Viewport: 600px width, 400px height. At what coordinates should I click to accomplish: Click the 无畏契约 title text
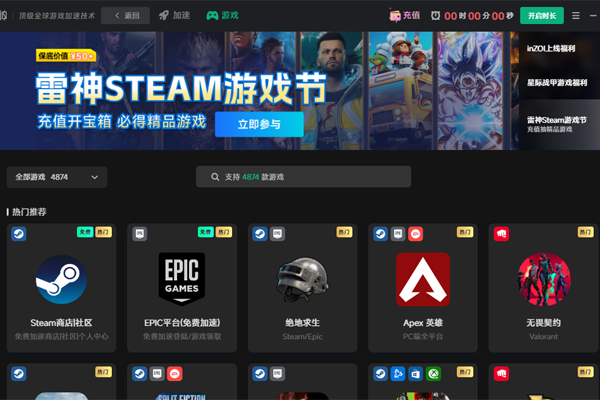(x=543, y=323)
